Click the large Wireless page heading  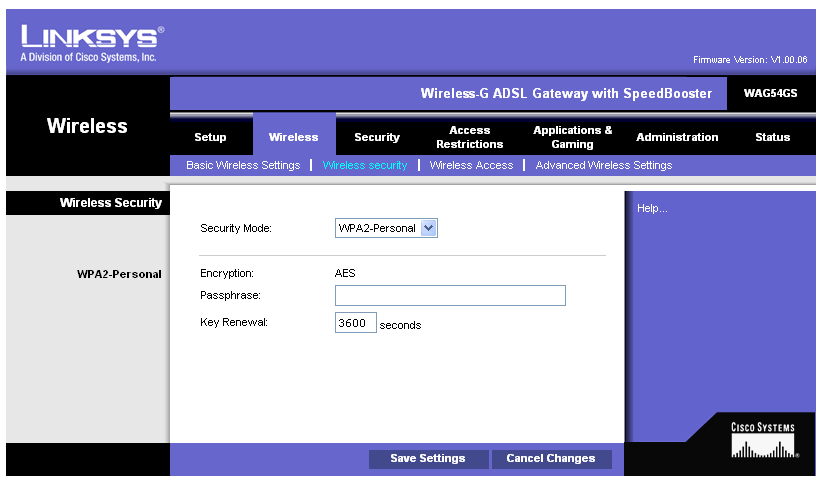coord(87,126)
